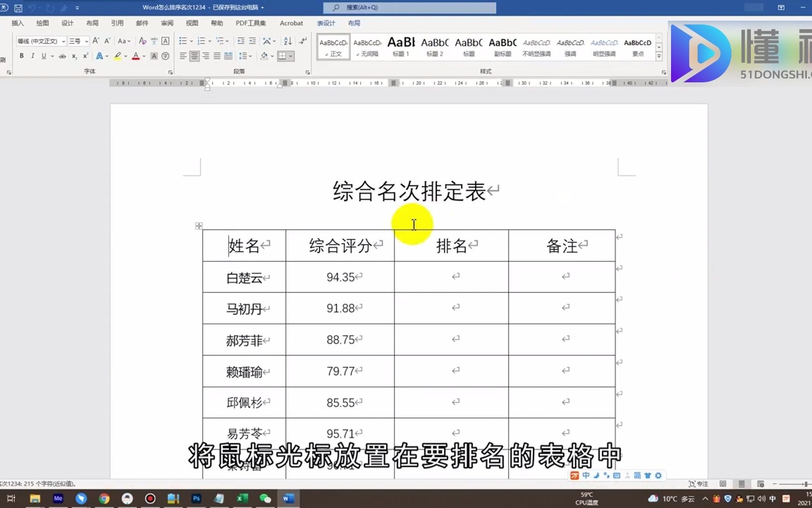Click the bullets list icon
The image size is (812, 508).
click(x=183, y=41)
